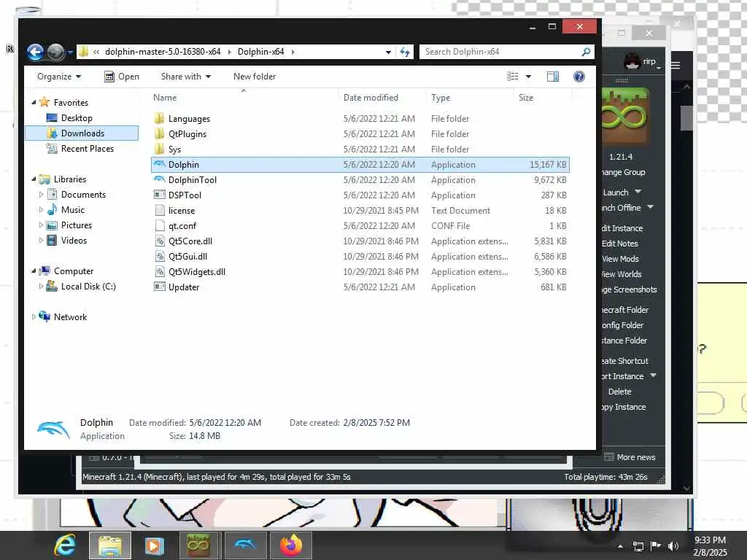Expand the Network tree node

pos(34,316)
